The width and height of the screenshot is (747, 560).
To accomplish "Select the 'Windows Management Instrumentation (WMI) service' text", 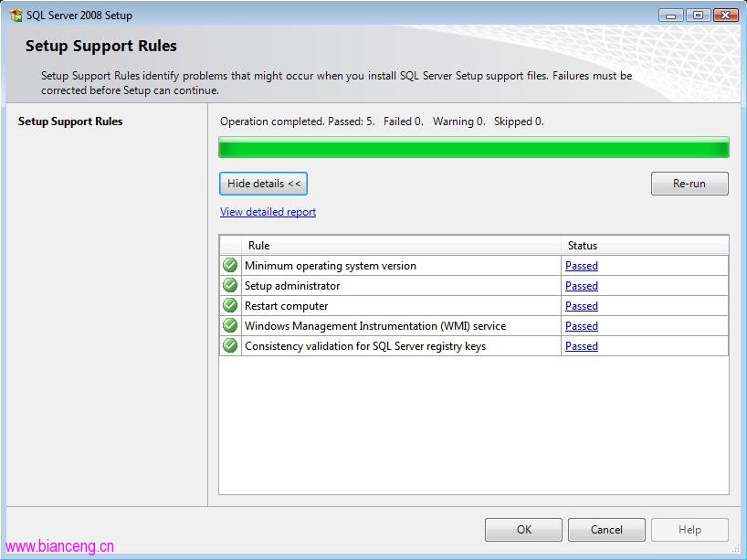I will [x=375, y=325].
